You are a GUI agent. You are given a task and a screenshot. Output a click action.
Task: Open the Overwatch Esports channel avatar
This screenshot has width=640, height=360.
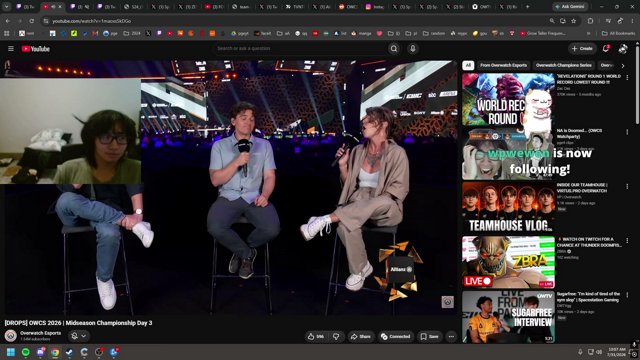(x=11, y=336)
